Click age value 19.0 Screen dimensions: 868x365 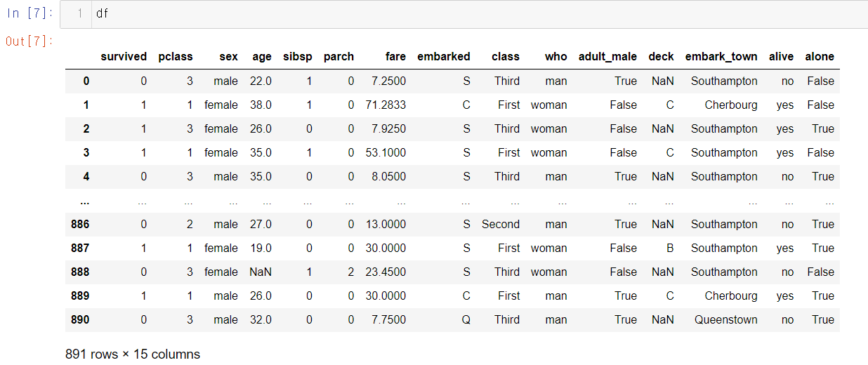pyautogui.click(x=261, y=248)
